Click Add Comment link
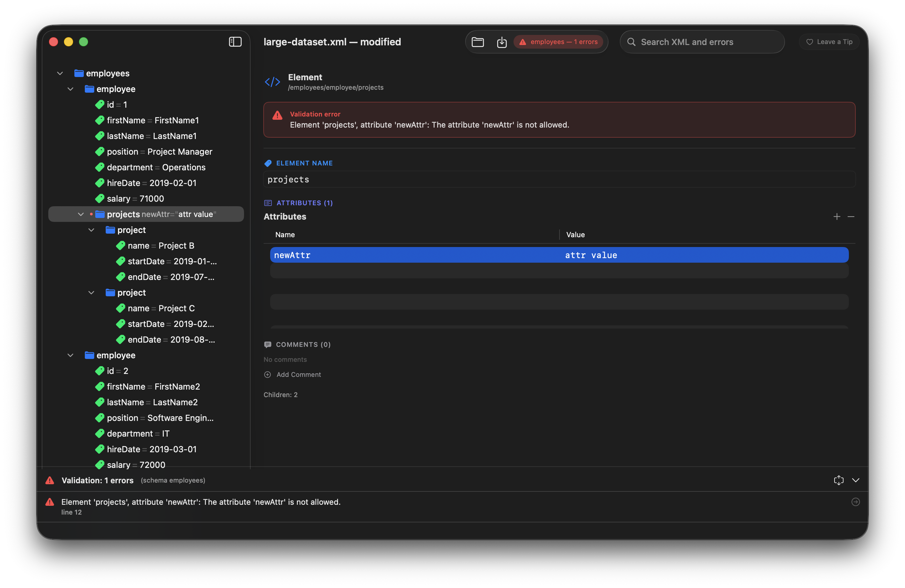 299,375
